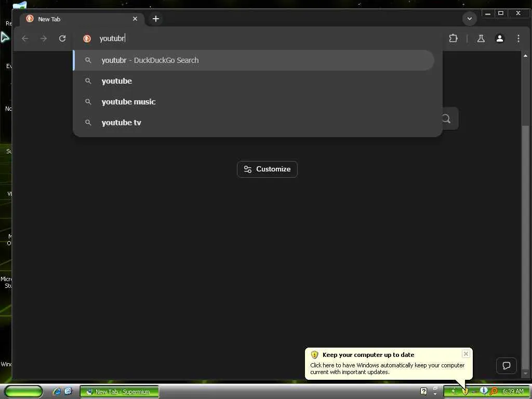Expand the tab search dropdown
532x399 pixels.
click(x=470, y=19)
